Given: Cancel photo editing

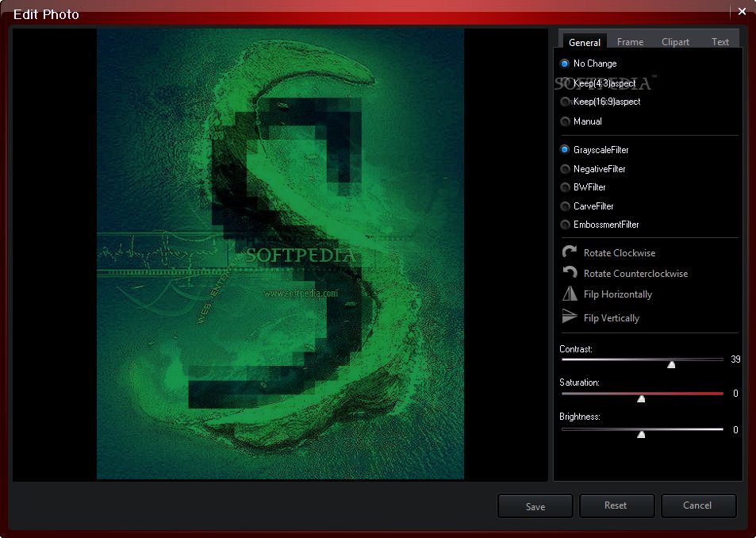Looking at the screenshot, I should click(697, 505).
